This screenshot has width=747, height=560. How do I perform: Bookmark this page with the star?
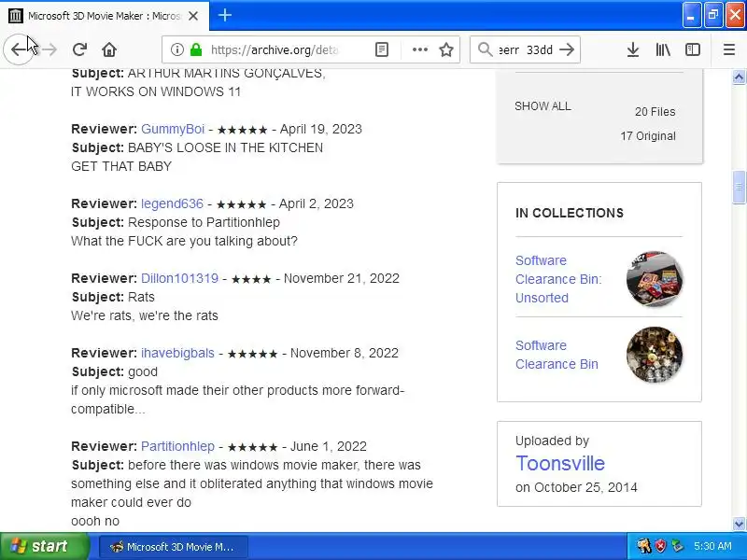click(x=446, y=49)
